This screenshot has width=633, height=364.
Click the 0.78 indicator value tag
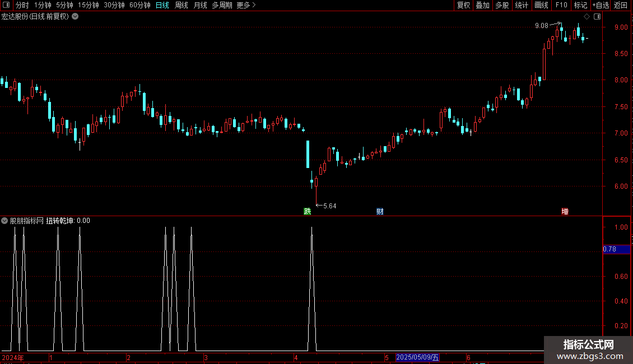pos(616,249)
